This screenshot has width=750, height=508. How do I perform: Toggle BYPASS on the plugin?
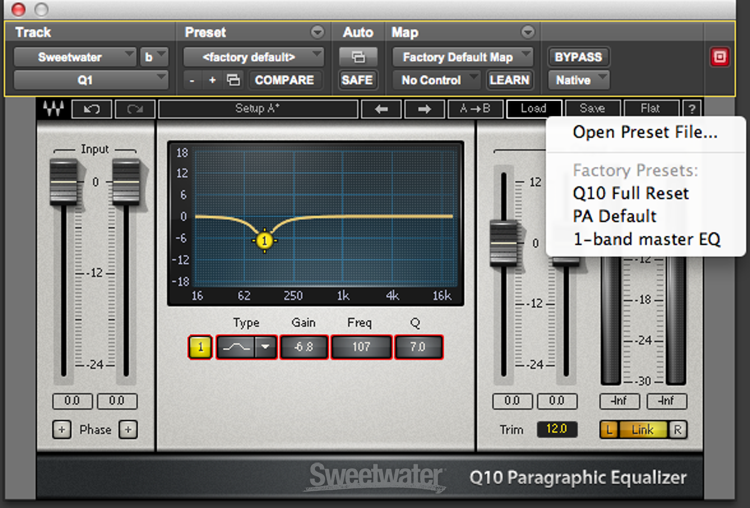tap(578, 57)
